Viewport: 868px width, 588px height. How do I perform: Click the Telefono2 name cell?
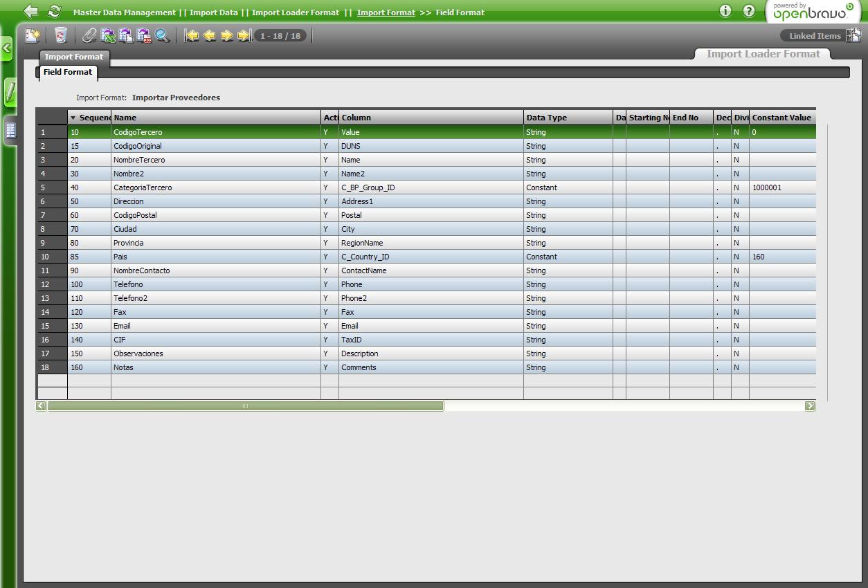point(216,298)
